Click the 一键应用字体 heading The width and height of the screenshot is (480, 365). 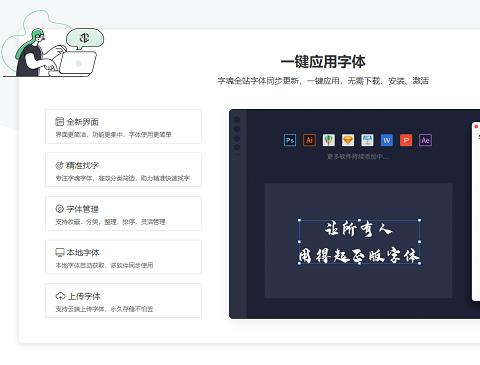[x=323, y=62]
